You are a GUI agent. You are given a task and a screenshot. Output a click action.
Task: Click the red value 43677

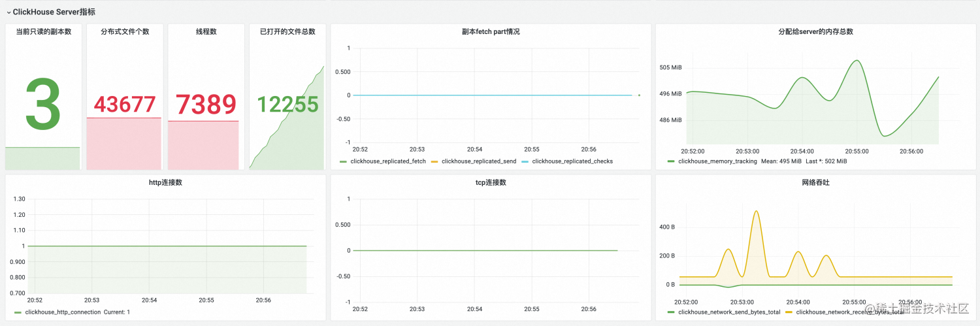pyautogui.click(x=125, y=105)
